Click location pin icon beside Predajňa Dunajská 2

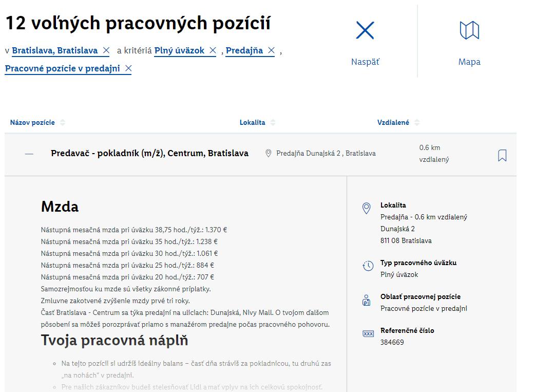(268, 153)
